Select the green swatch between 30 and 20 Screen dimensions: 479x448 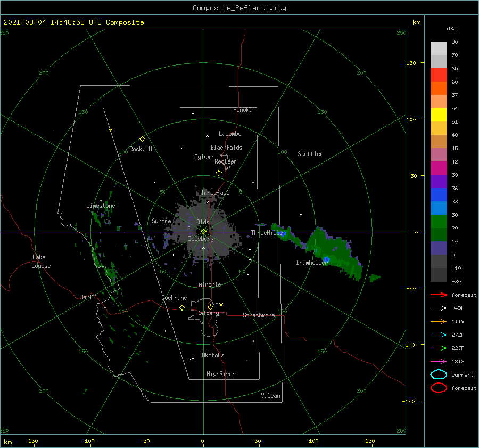click(x=439, y=222)
